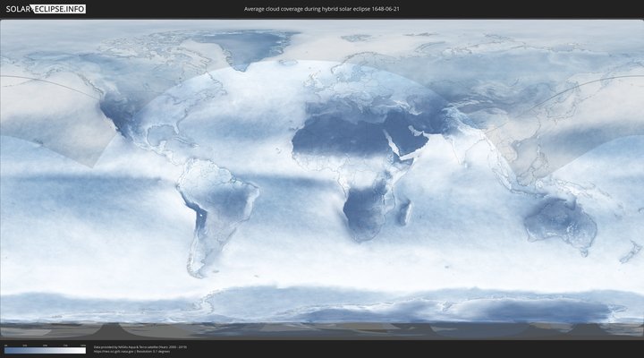
Task: Select Australia on the cloud map
Action: [559, 222]
